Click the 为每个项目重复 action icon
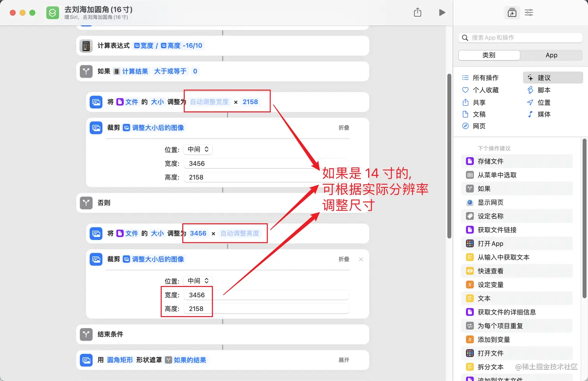Viewport: 588px width, 381px height. tap(470, 326)
